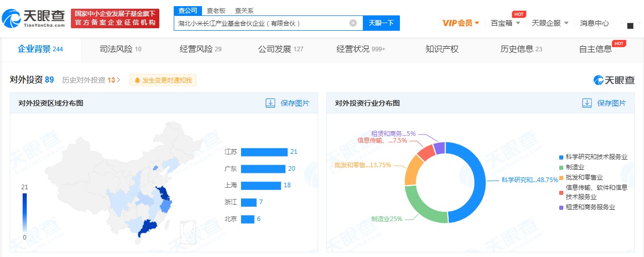Clear the search box with X icon
The image size is (644, 257).
(x=353, y=23)
